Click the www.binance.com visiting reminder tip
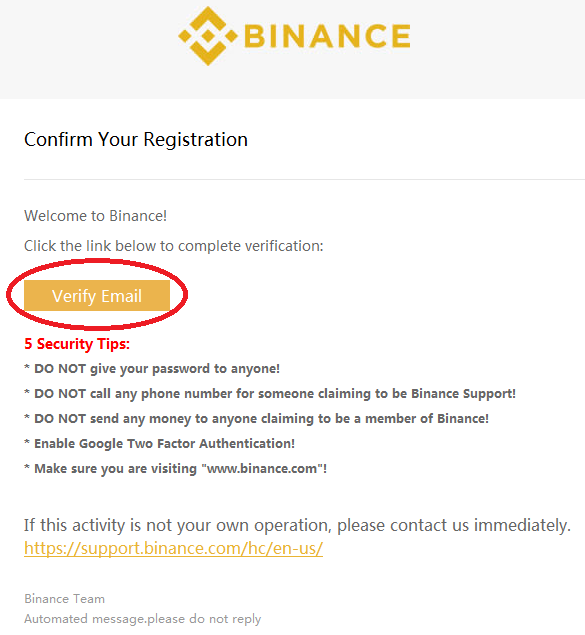This screenshot has height=635, width=585. (x=175, y=469)
